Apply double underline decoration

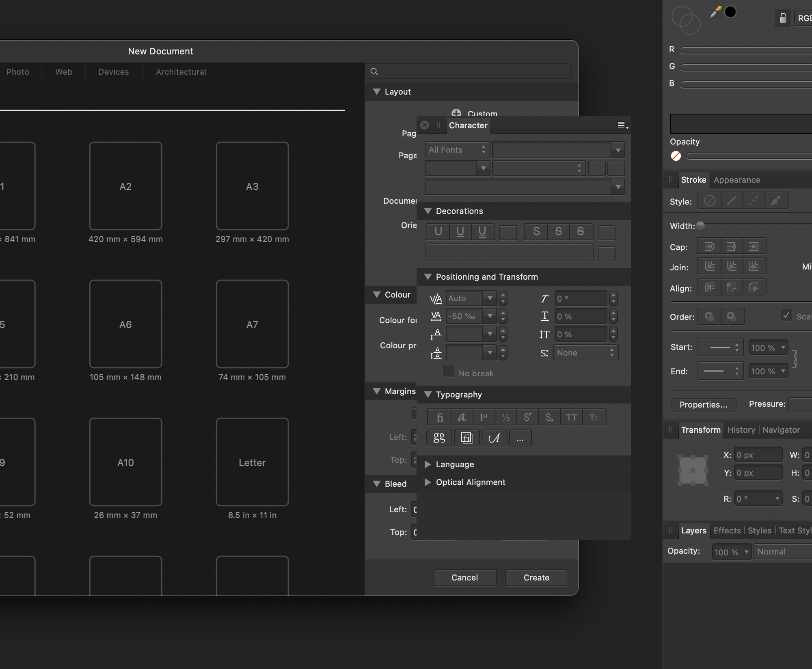pyautogui.click(x=483, y=232)
